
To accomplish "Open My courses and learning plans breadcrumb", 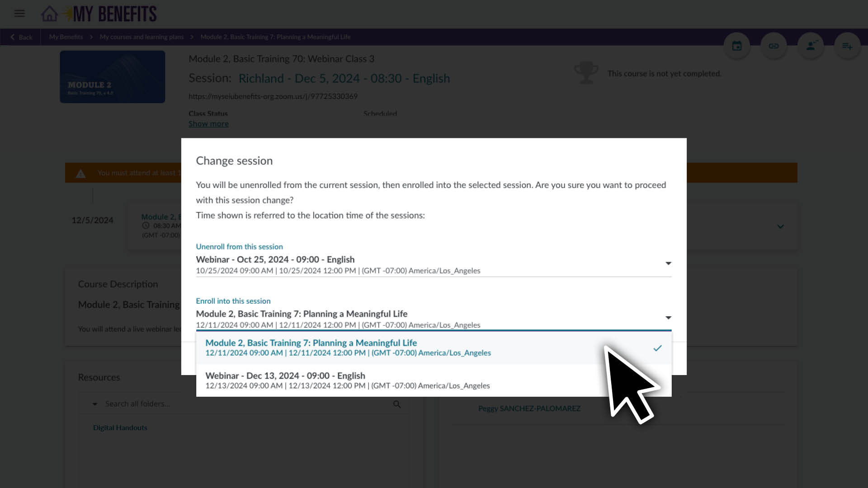I will 141,37.
